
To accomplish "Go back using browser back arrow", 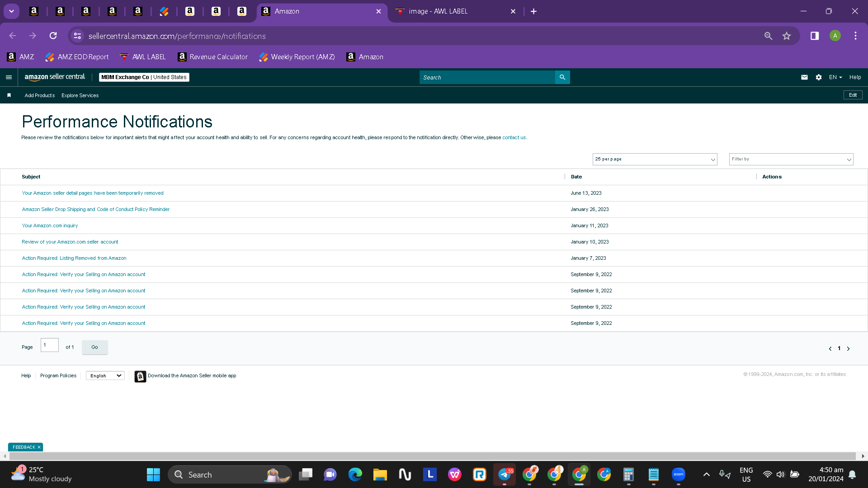I will [13, 36].
